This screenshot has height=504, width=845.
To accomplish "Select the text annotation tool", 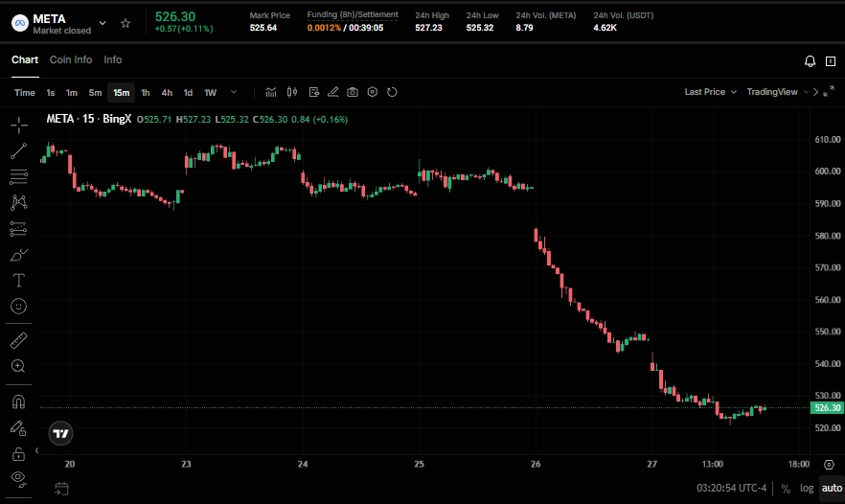I will pos(18,280).
